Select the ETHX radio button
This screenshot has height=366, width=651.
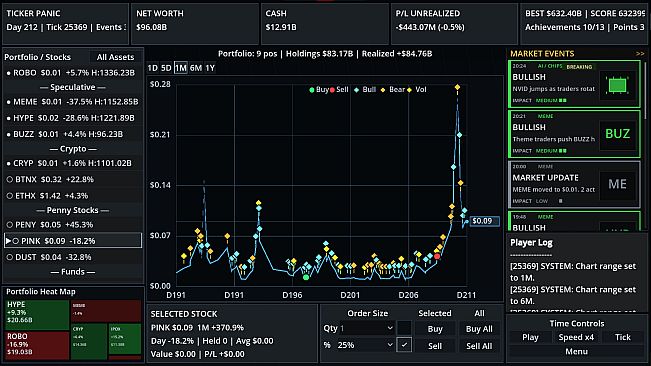click(10, 195)
